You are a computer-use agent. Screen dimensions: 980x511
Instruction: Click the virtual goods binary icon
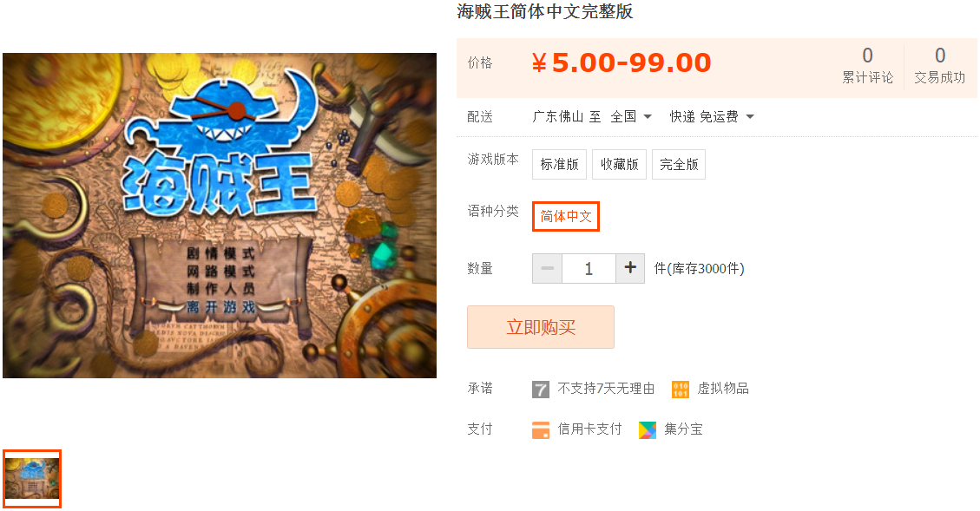pos(681,390)
